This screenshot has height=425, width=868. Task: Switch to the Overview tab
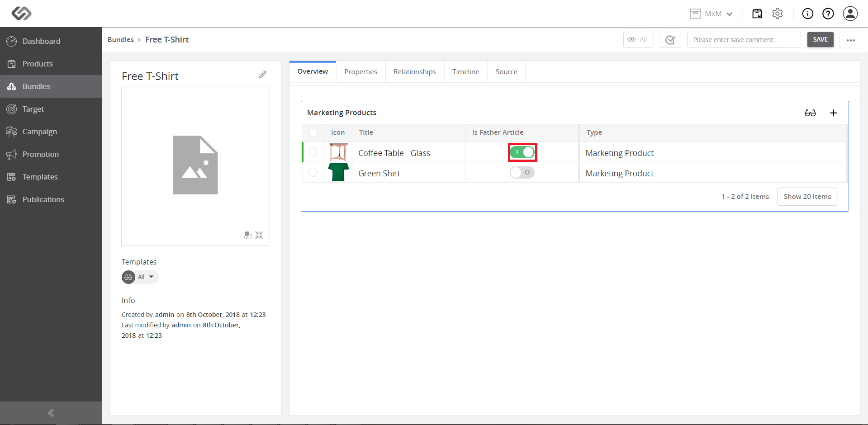(x=313, y=71)
